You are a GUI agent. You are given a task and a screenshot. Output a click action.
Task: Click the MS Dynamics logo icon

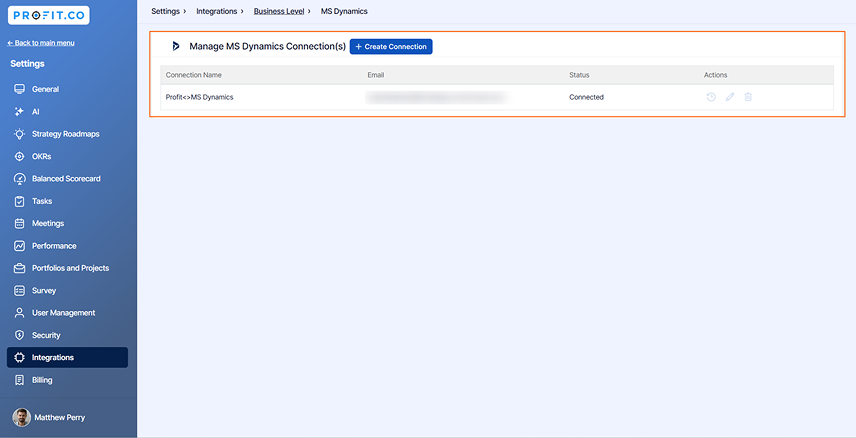[x=176, y=46]
